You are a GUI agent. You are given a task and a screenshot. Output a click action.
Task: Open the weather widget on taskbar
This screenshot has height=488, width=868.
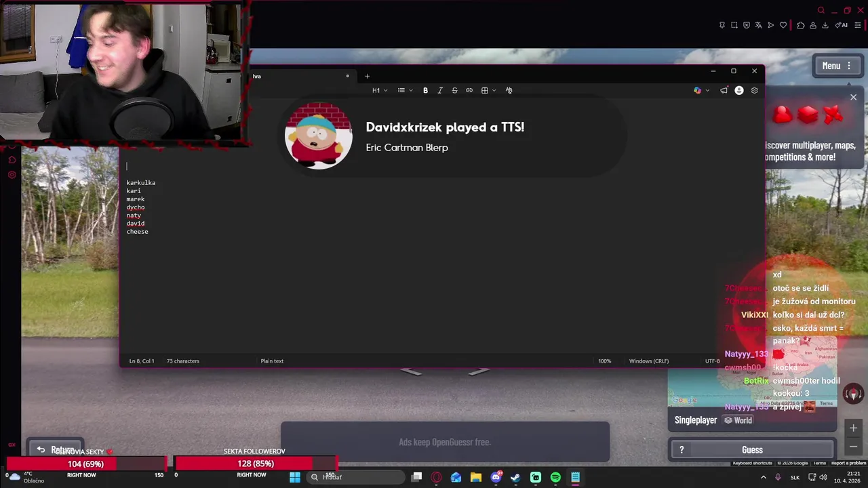coord(26,477)
